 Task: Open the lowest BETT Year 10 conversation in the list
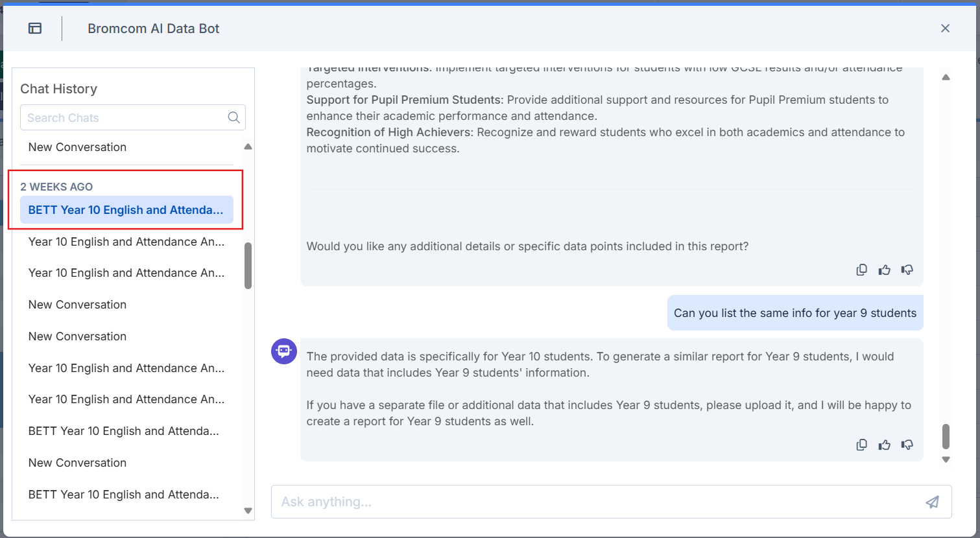tap(124, 494)
